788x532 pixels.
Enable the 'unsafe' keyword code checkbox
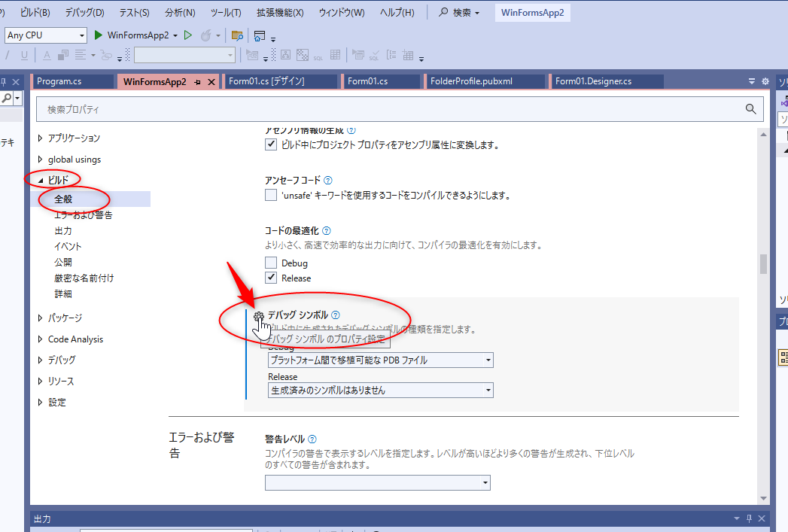tap(271, 196)
